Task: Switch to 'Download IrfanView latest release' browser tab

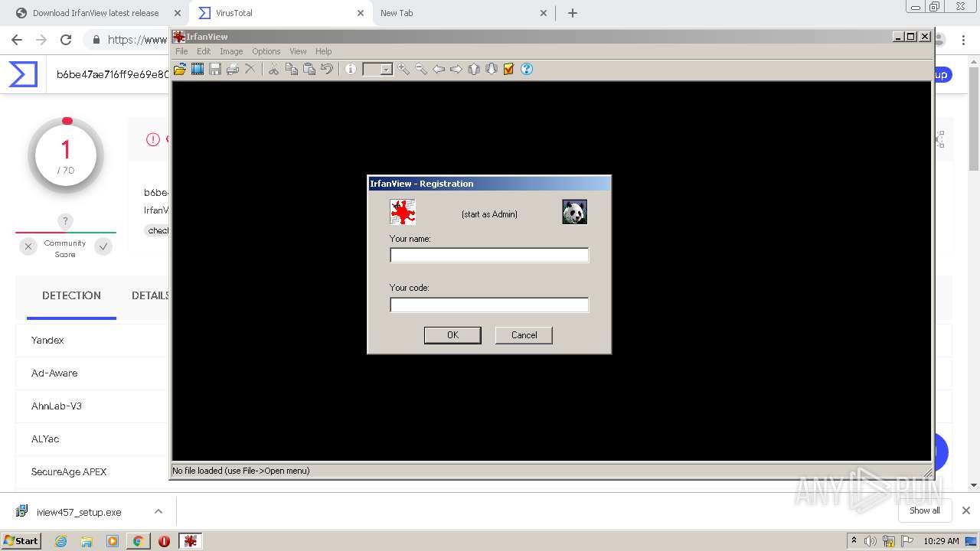Action: 96,13
